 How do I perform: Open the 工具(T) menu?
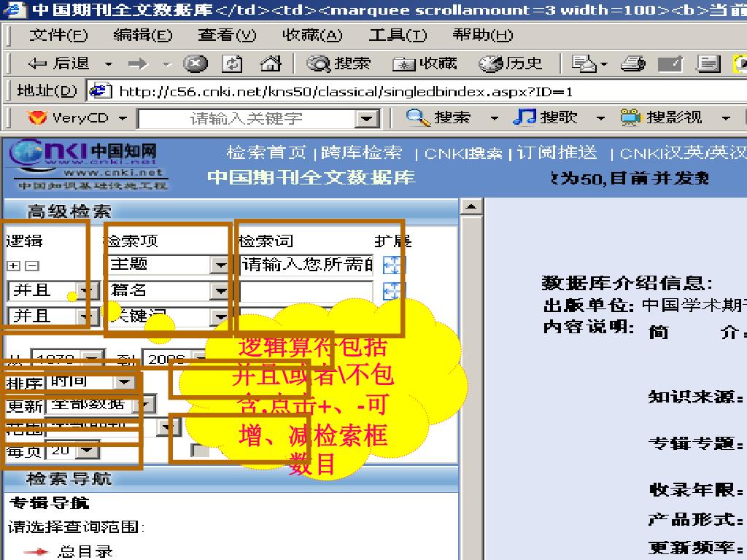point(398,35)
